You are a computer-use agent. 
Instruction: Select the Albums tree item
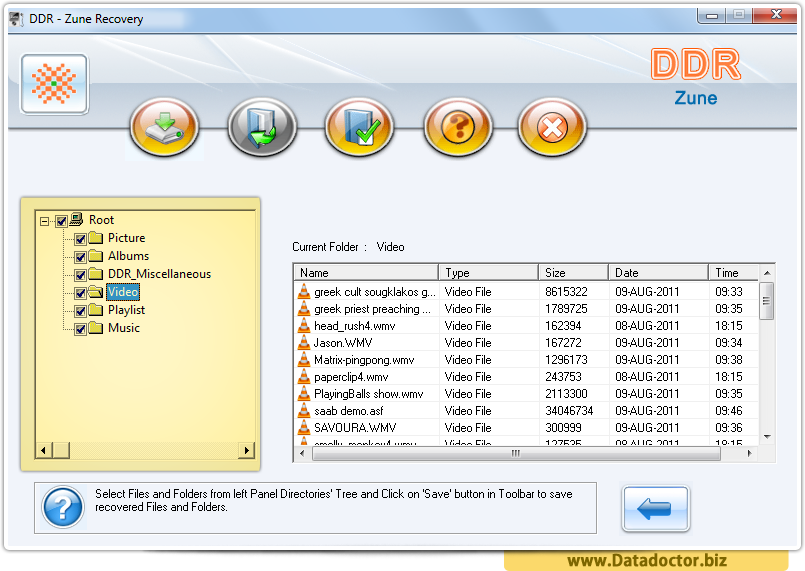[128, 256]
